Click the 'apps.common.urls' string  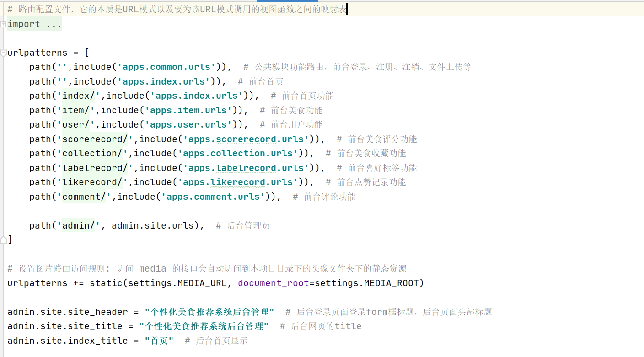166,67
